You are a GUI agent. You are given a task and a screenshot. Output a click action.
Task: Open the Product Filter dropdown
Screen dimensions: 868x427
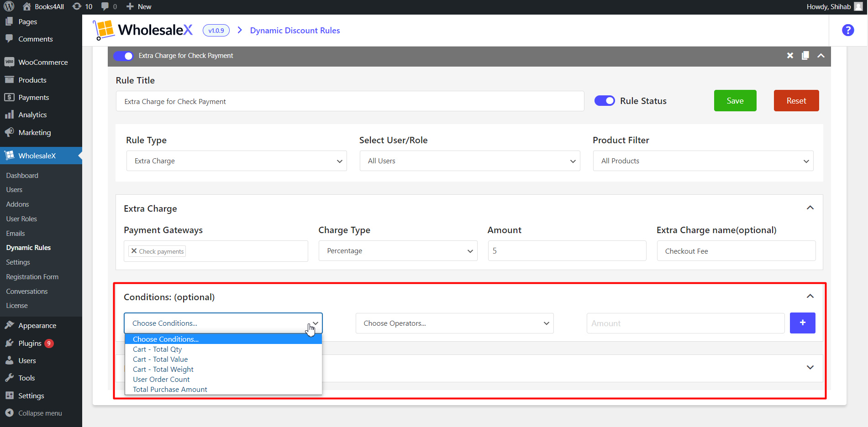click(703, 161)
